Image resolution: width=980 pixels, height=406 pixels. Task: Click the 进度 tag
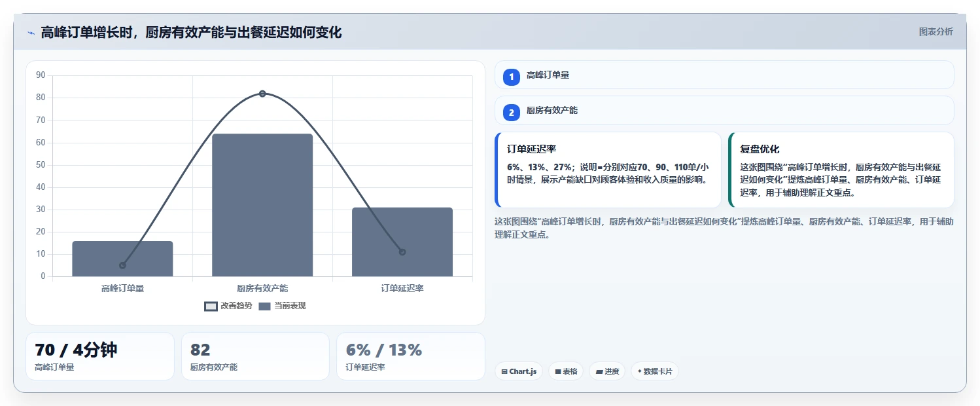pyautogui.click(x=608, y=371)
